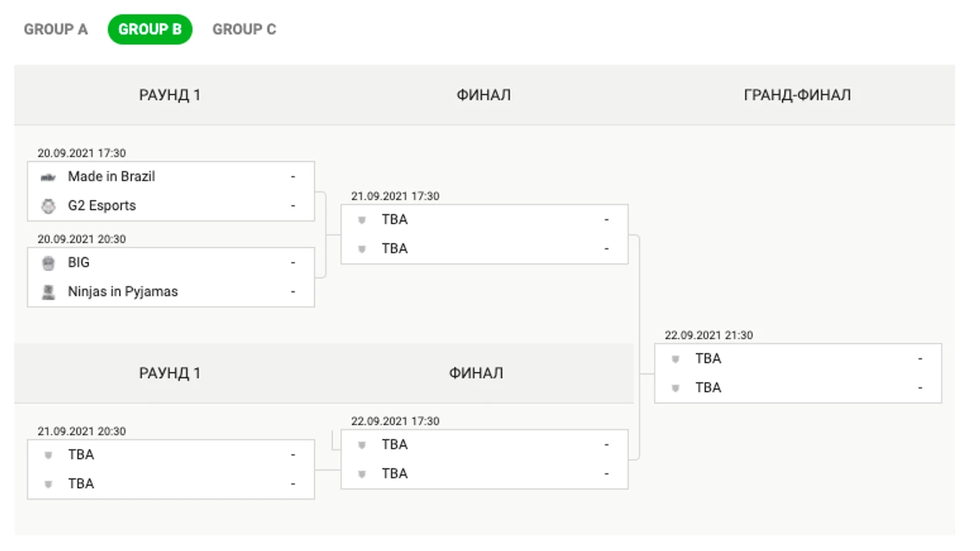Image resolution: width=980 pixels, height=551 pixels.
Task: Click the BIG team logo
Action: coord(48,263)
